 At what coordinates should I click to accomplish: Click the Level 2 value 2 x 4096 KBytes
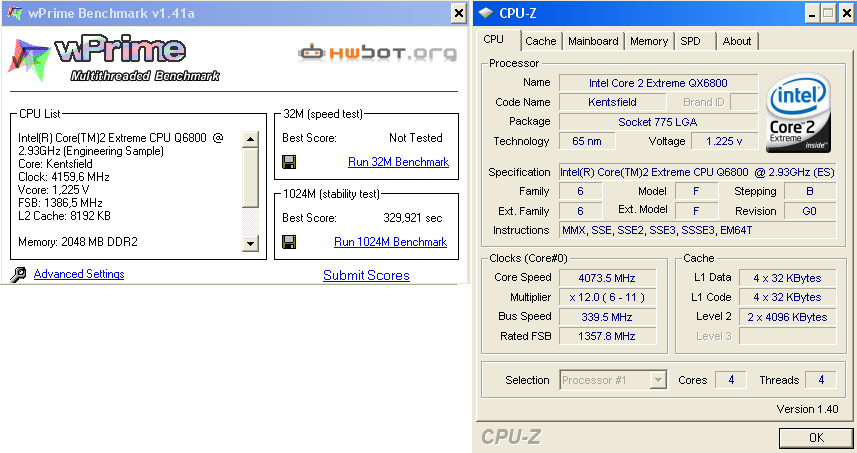coord(788,317)
